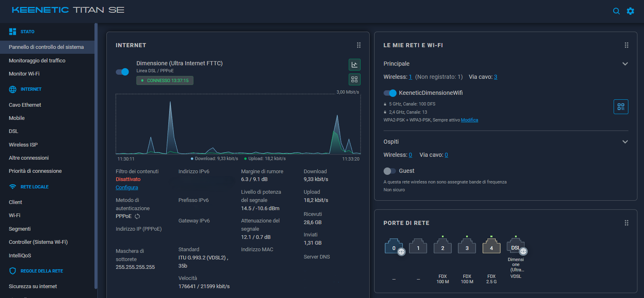This screenshot has width=644, height=298.
Task: Click the Le mie reti card handle dots
Action: point(626,45)
